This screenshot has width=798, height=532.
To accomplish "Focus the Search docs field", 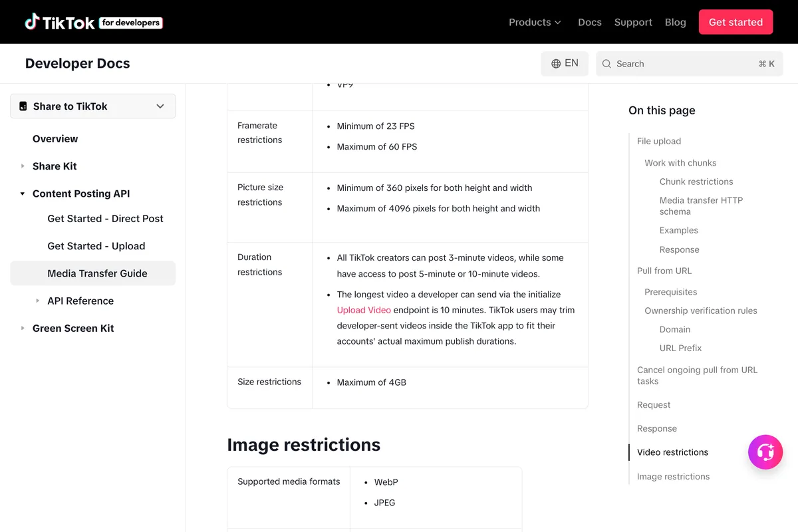I will click(689, 64).
